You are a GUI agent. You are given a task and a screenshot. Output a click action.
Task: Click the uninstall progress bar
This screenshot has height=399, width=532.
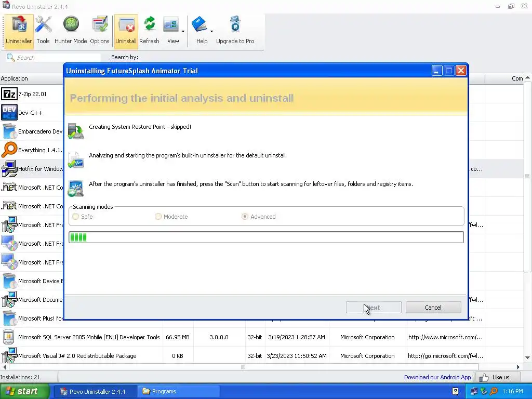266,237
